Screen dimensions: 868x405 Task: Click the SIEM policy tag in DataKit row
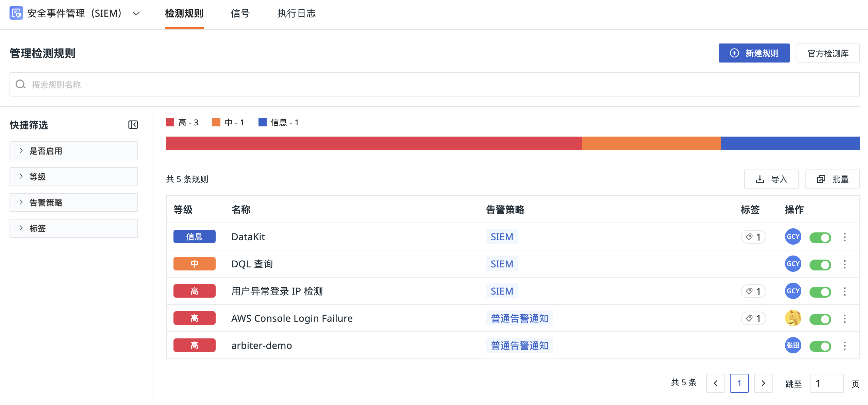click(502, 236)
